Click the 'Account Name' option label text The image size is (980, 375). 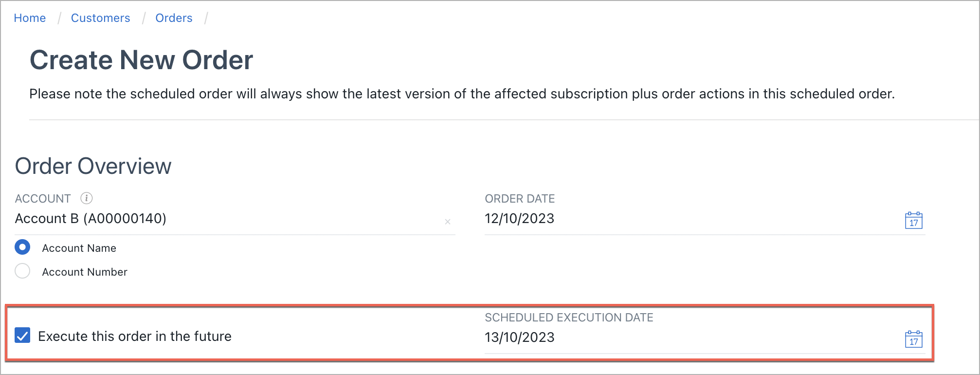coord(79,248)
